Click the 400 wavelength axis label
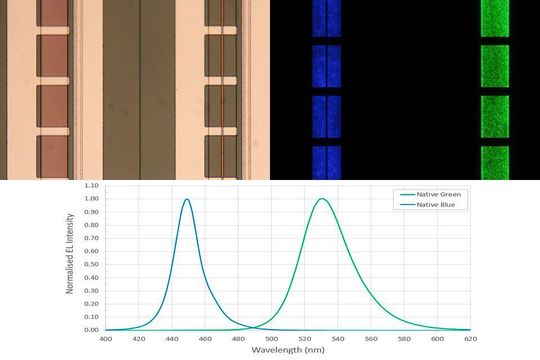This screenshot has height=360, width=540. pyautogui.click(x=106, y=339)
